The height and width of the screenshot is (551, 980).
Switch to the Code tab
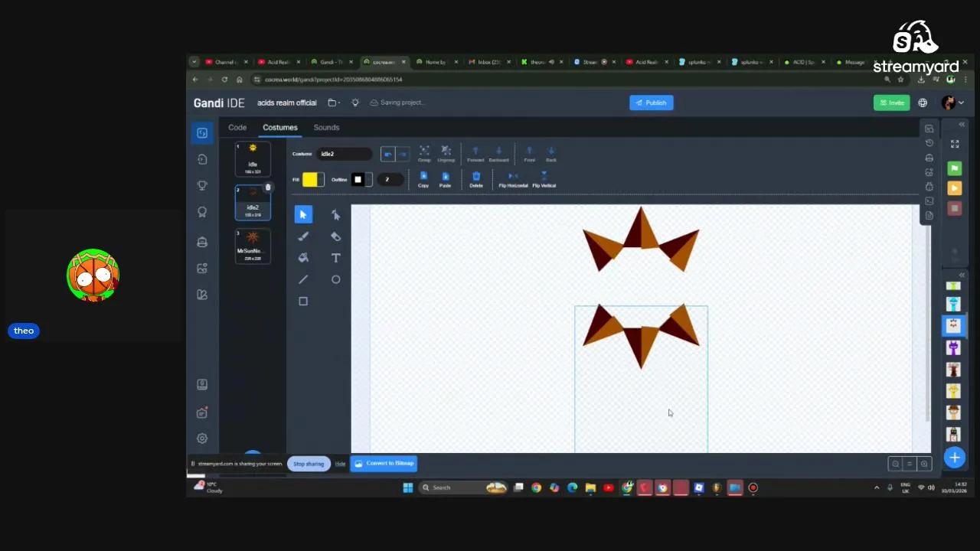(x=237, y=128)
